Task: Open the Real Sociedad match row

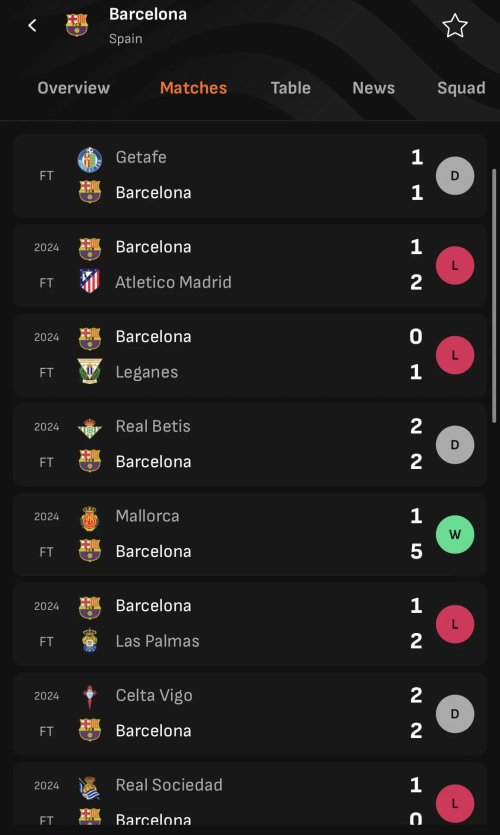Action: [x=250, y=793]
